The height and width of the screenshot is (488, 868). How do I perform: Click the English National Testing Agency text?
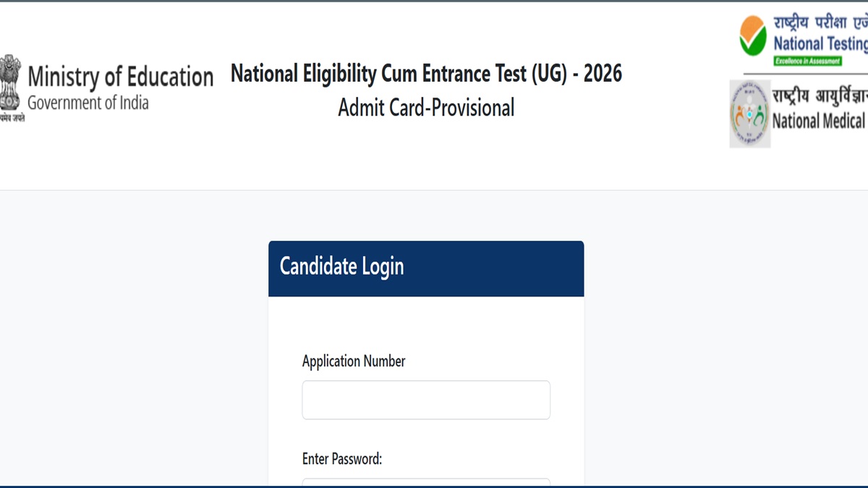[x=820, y=43]
